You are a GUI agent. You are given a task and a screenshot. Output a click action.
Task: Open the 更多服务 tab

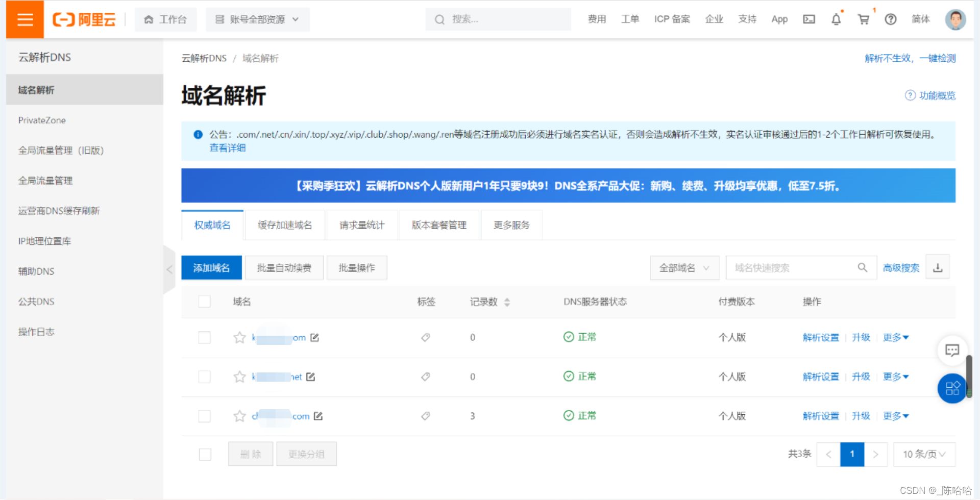511,225
